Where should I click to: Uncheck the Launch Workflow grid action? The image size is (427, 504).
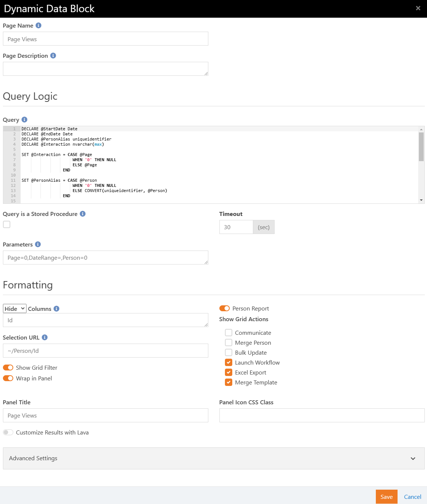(x=229, y=362)
